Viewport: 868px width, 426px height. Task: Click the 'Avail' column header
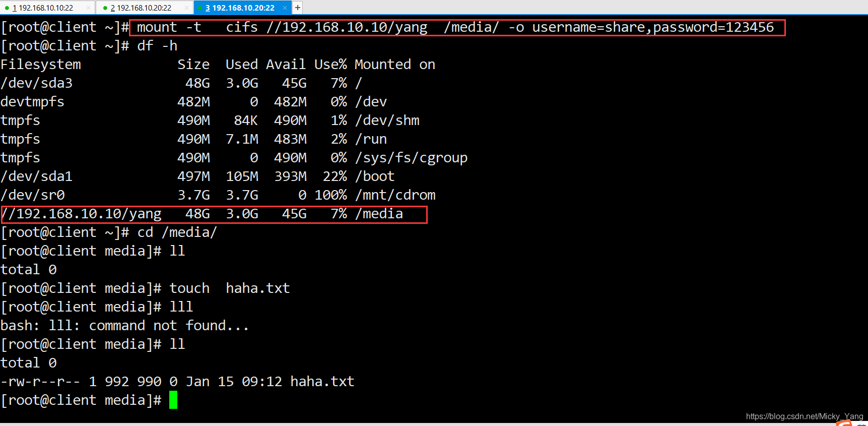click(x=286, y=65)
